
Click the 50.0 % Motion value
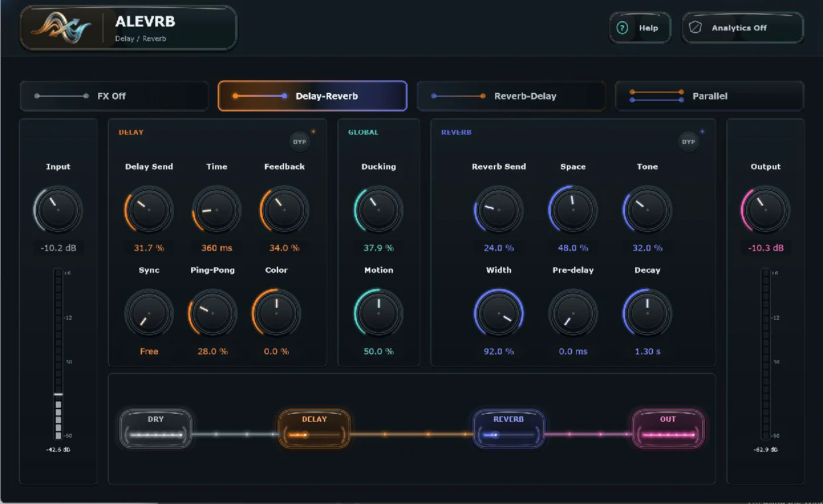(378, 351)
